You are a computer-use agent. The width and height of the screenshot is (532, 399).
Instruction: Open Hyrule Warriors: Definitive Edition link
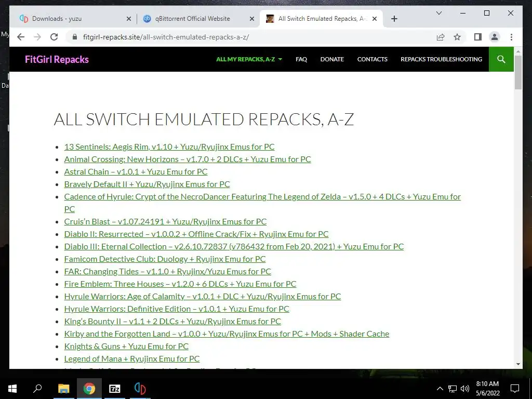[x=177, y=309]
